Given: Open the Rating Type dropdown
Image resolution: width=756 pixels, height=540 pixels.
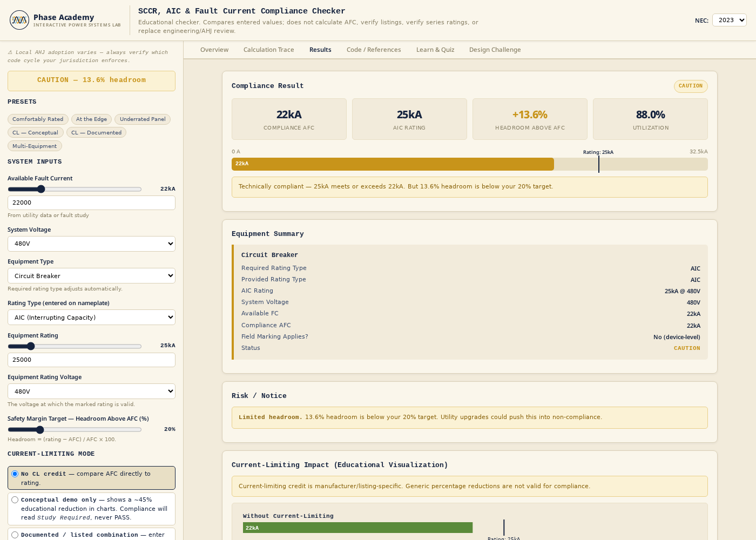Looking at the screenshot, I should [x=91, y=318].
